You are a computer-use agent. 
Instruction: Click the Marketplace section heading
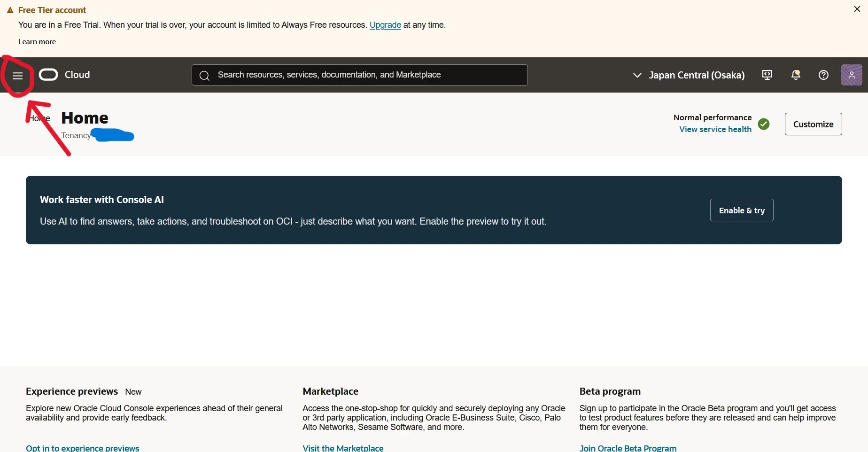click(x=331, y=391)
